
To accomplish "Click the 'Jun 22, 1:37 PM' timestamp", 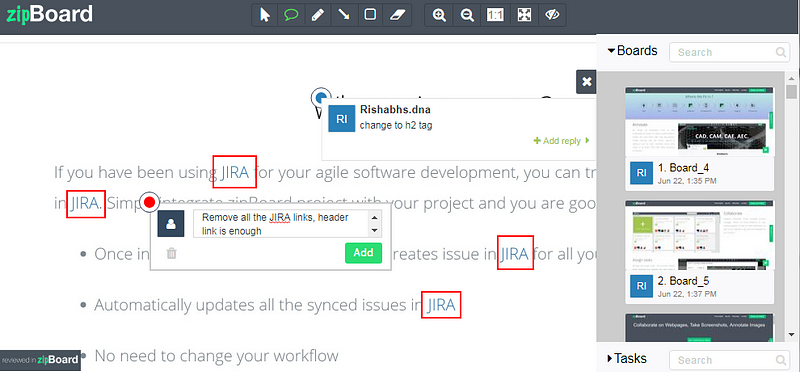I will click(687, 294).
